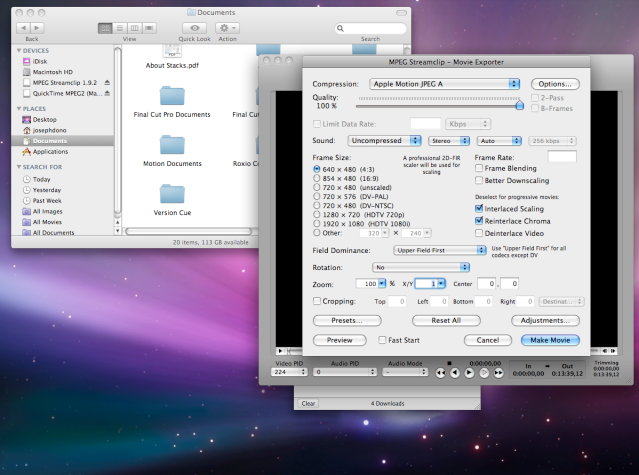Click the rewind playback button

(441, 373)
